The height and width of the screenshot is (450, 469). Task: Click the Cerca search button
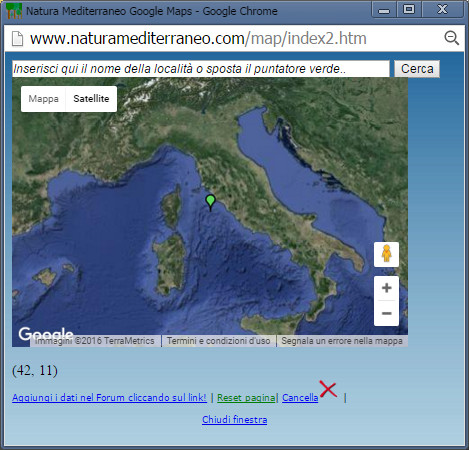(x=417, y=69)
